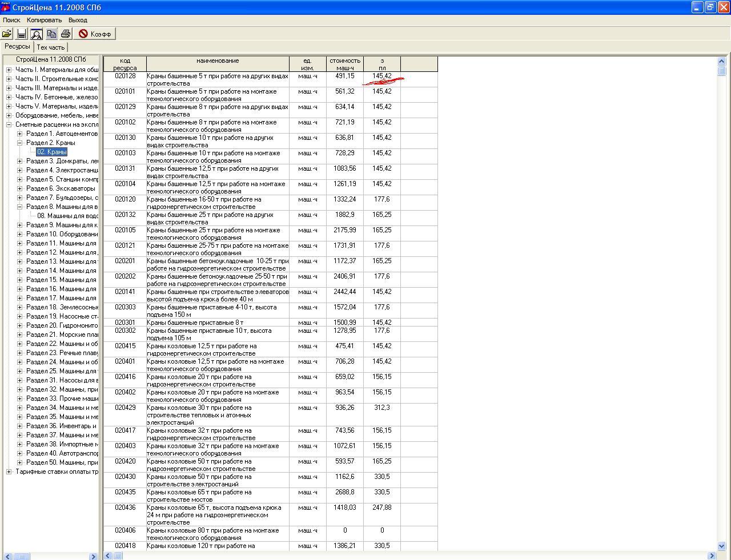Click cost cell 2442,44
This screenshot has width=731, height=560.
[345, 295]
